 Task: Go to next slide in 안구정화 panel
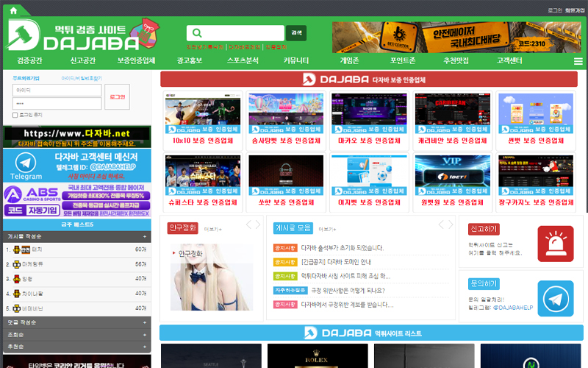coord(258,224)
